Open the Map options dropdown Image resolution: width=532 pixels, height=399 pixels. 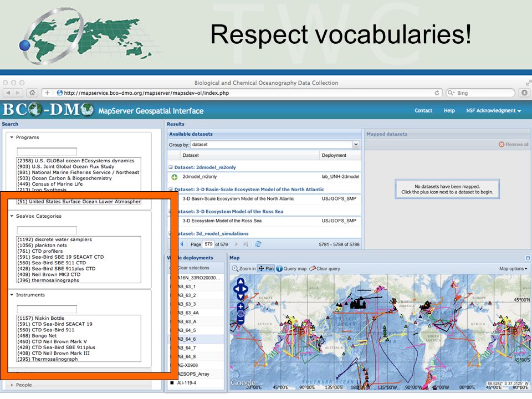coord(513,269)
